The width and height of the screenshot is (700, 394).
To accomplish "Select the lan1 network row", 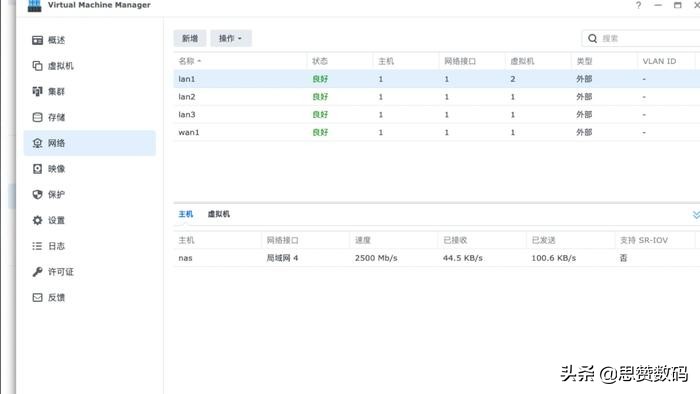I will click(437, 79).
